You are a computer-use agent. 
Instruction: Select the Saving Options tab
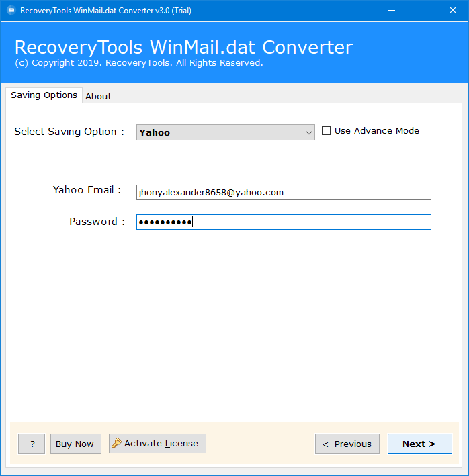pyautogui.click(x=44, y=95)
